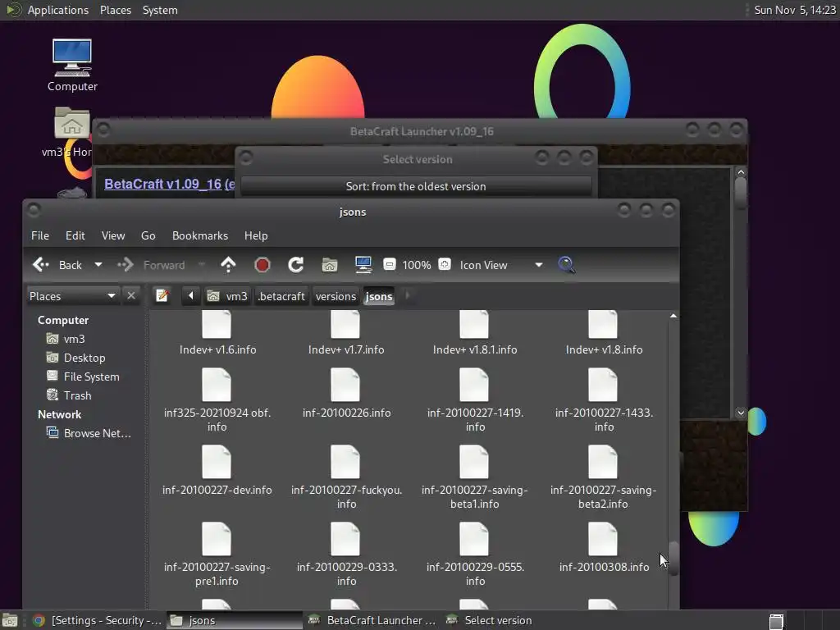Select the jsons path bar button
Viewport: 840px width, 630px height.
(x=379, y=296)
